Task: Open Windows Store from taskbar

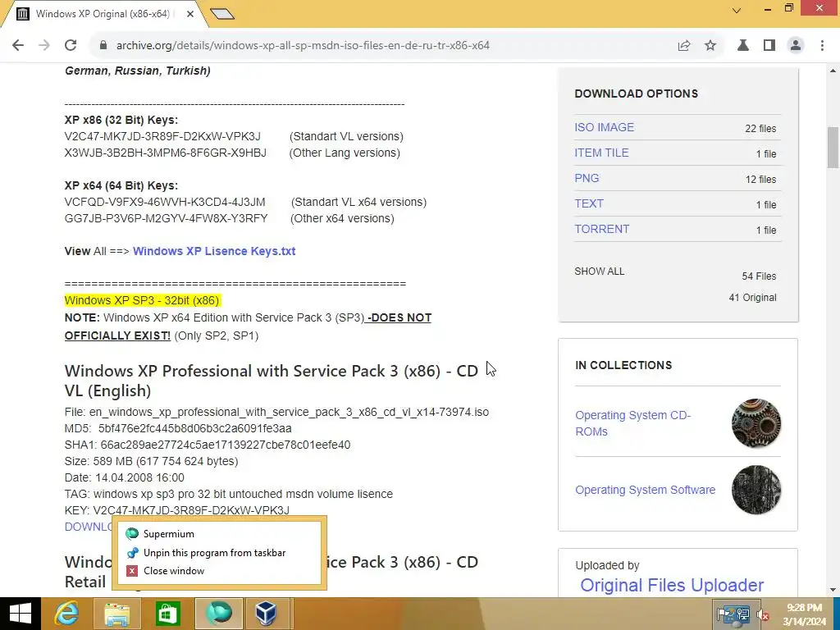Action: (x=167, y=614)
